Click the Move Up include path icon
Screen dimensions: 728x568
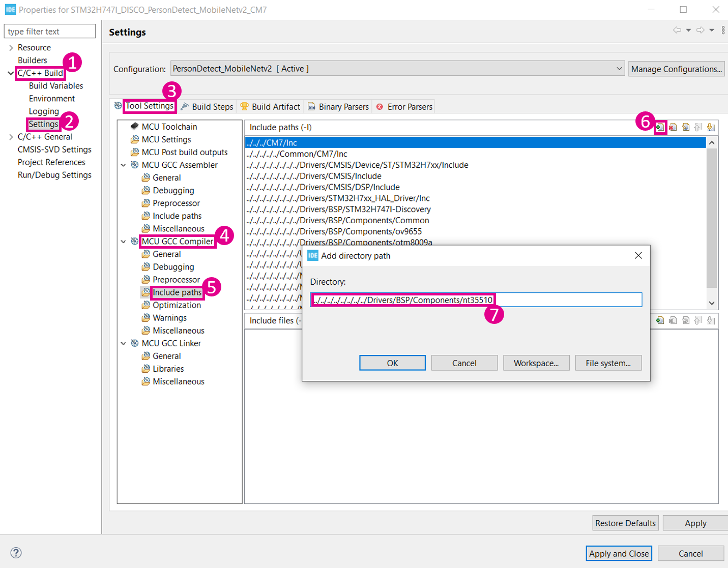tap(698, 127)
